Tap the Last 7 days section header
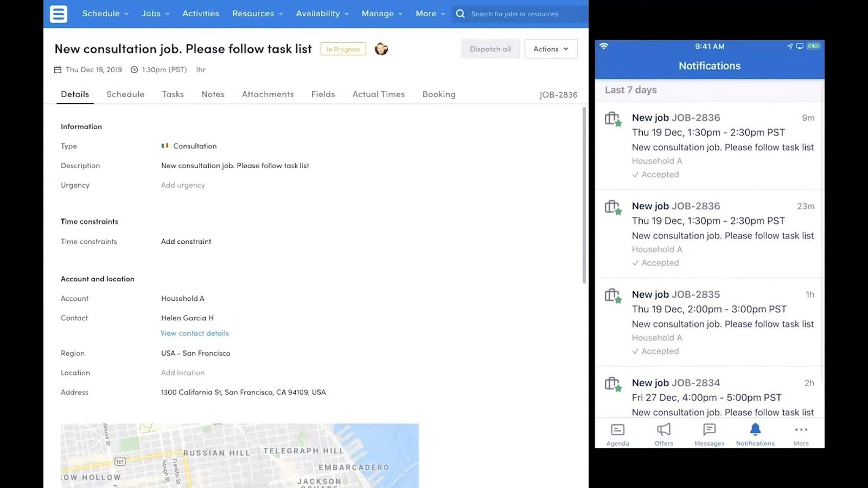The width and height of the screenshot is (868, 488). point(709,90)
